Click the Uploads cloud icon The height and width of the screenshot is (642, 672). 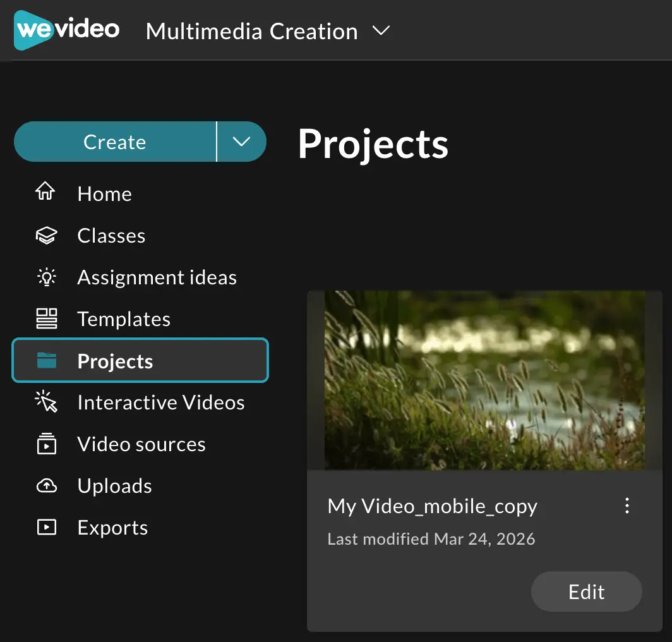(46, 485)
